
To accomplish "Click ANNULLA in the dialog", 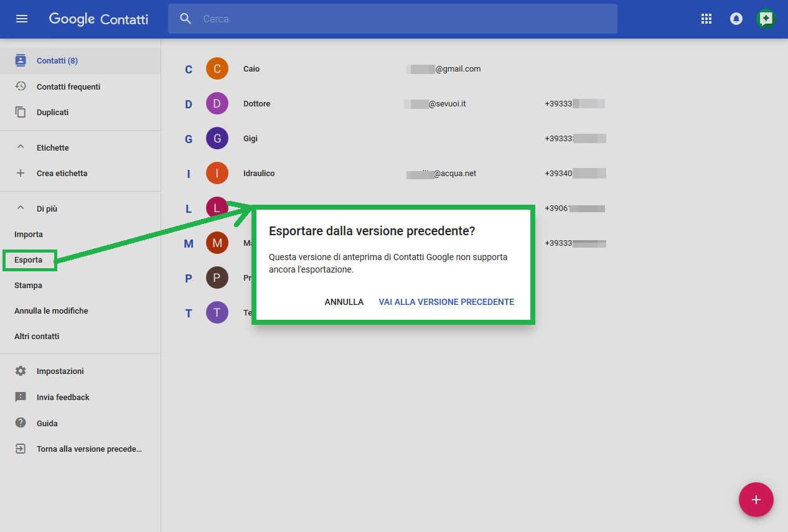I will [344, 302].
